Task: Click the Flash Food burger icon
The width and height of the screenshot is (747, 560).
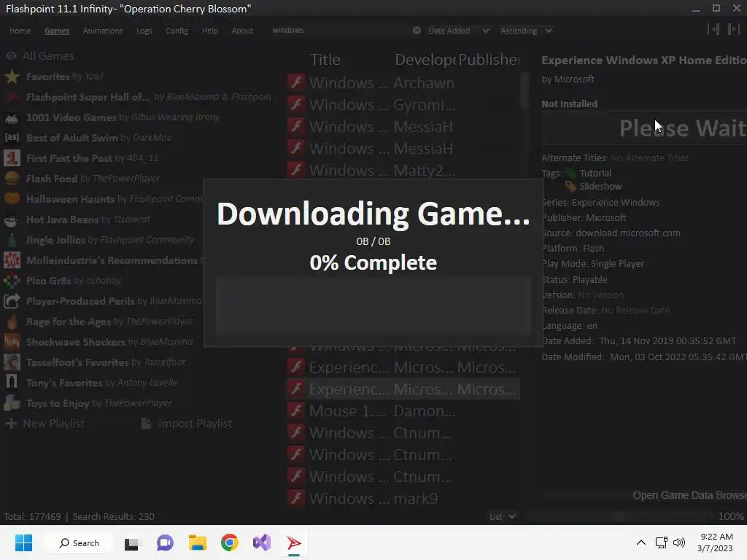Action: 12,179
